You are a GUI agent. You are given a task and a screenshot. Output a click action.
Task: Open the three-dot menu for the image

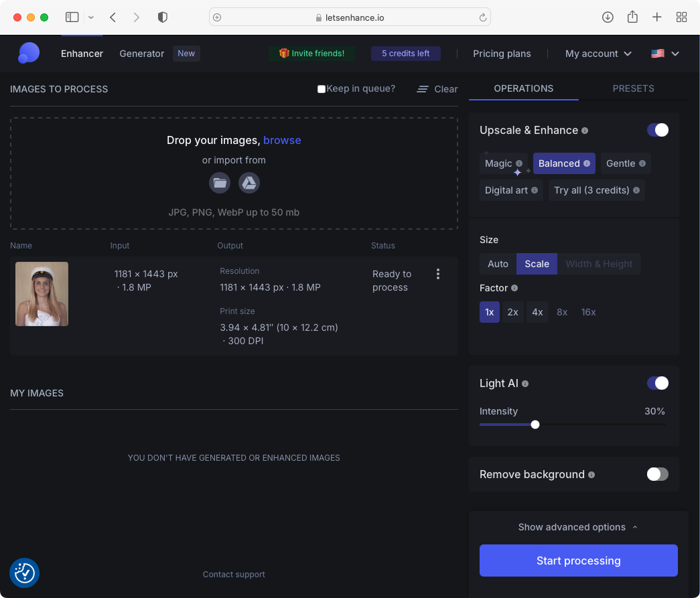pyautogui.click(x=438, y=274)
